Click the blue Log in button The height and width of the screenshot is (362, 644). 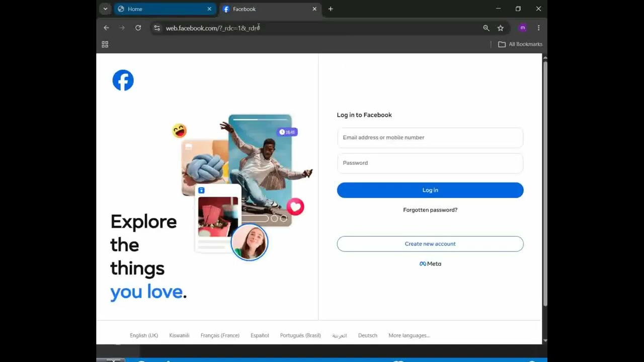coord(430,190)
